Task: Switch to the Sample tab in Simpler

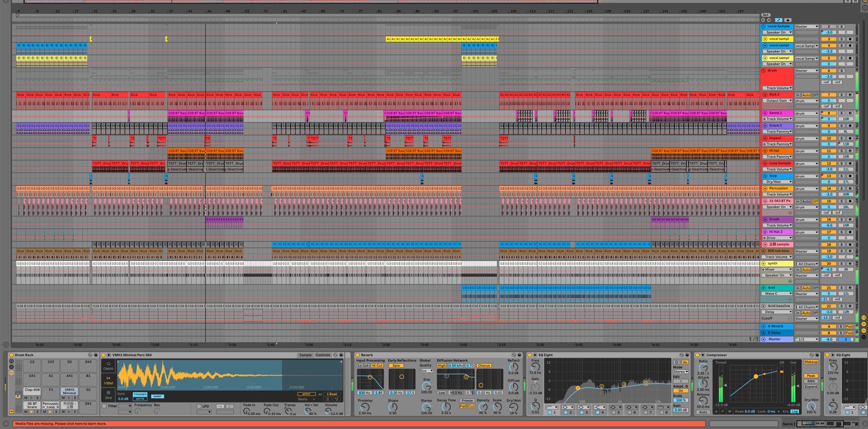Action: [305, 355]
